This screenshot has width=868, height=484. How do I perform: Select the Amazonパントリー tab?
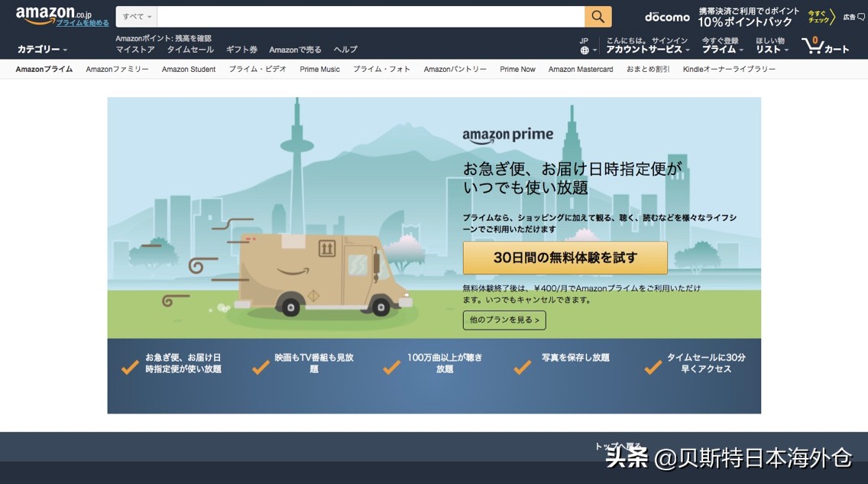tap(455, 70)
